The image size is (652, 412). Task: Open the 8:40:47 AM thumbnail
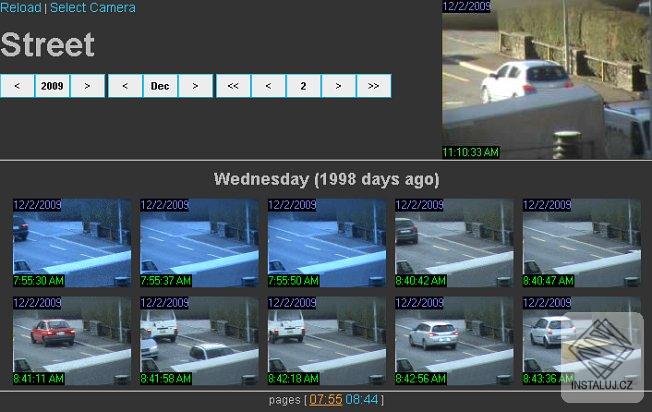point(582,243)
